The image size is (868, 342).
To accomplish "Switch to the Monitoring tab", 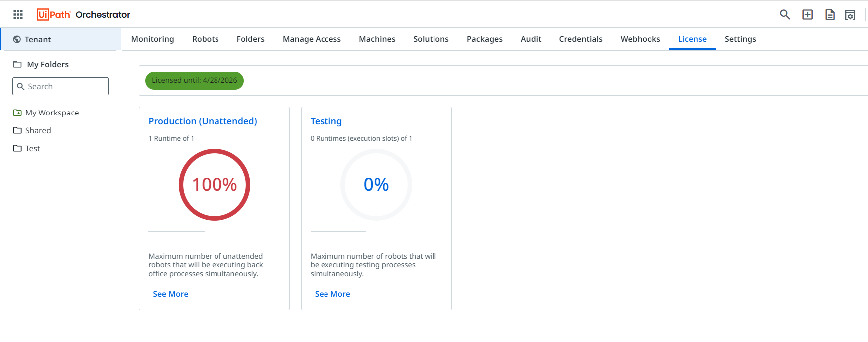I will pyautogui.click(x=152, y=39).
